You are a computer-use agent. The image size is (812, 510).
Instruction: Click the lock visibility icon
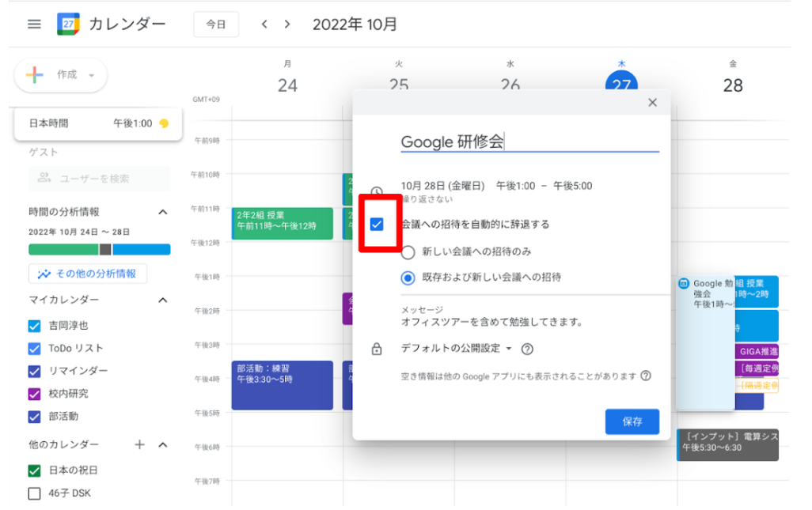coord(377,349)
